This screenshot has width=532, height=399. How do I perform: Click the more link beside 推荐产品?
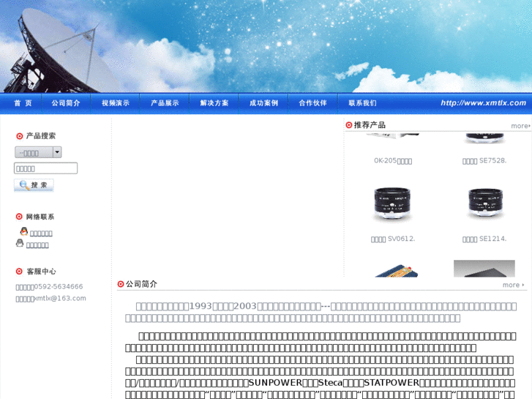point(520,126)
